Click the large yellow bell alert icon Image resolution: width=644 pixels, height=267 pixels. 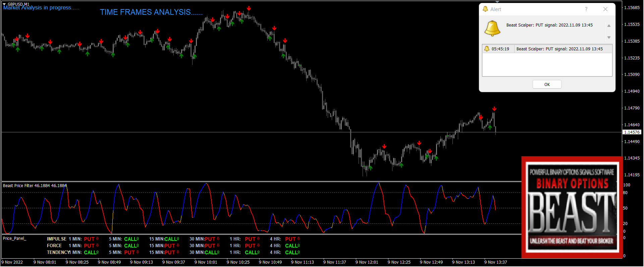point(492,28)
